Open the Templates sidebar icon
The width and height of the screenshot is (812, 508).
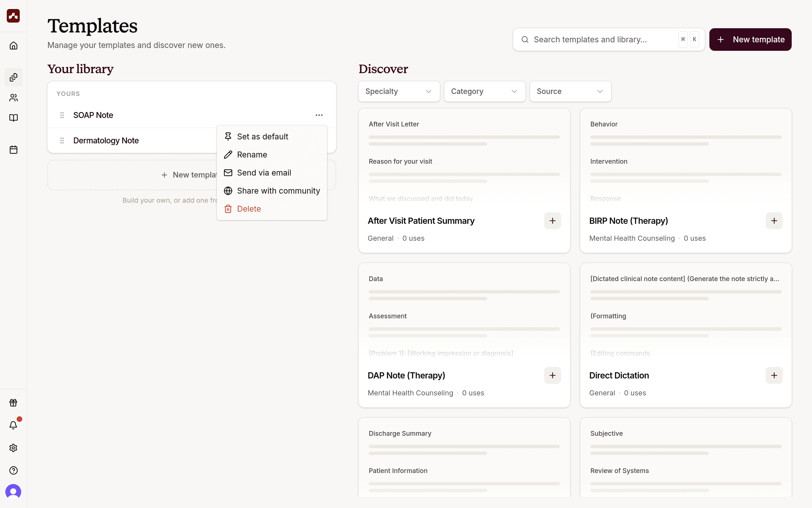tap(14, 77)
